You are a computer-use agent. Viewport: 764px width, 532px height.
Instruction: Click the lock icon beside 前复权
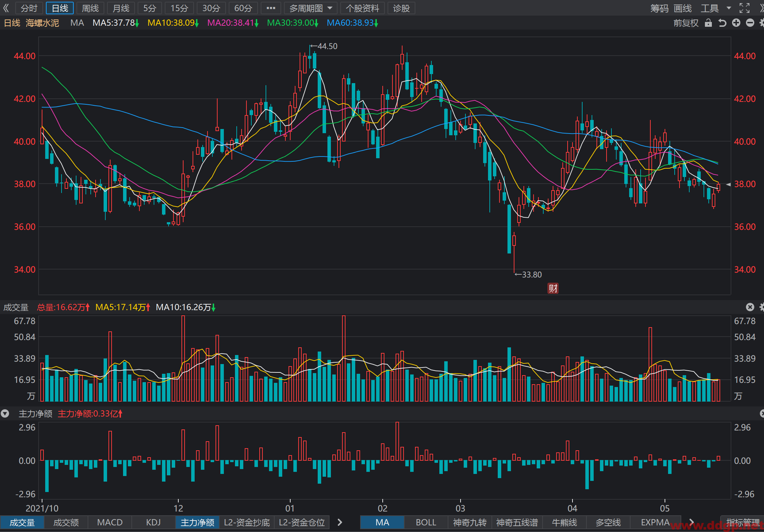click(x=708, y=23)
